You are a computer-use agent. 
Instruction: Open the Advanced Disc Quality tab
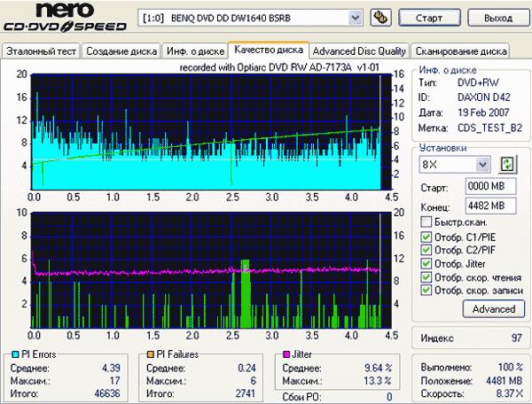point(360,50)
